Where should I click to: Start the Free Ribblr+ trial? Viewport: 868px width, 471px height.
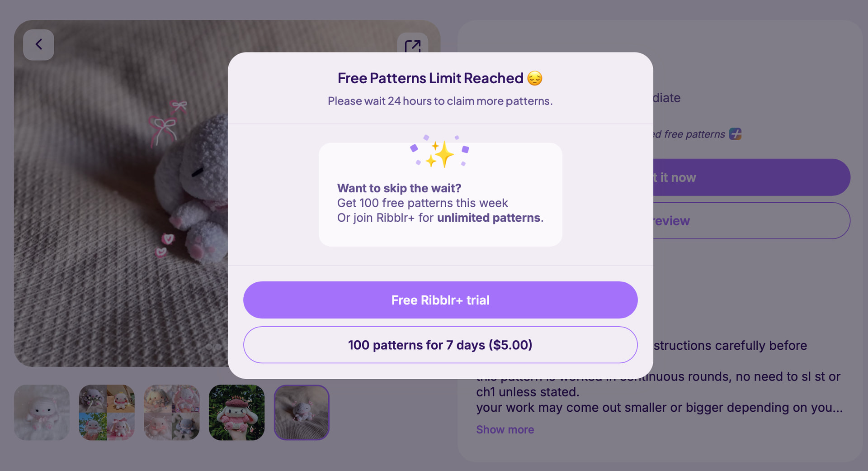click(440, 300)
